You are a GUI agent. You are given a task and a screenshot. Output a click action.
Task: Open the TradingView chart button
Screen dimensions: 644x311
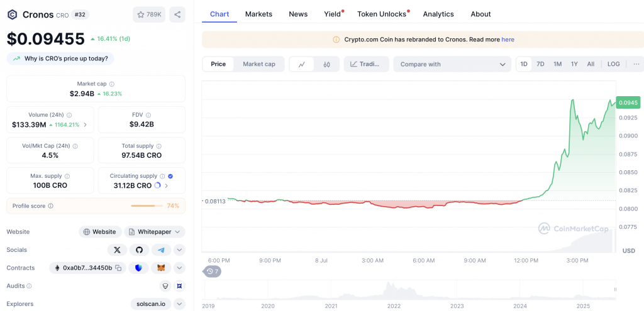[x=367, y=64]
